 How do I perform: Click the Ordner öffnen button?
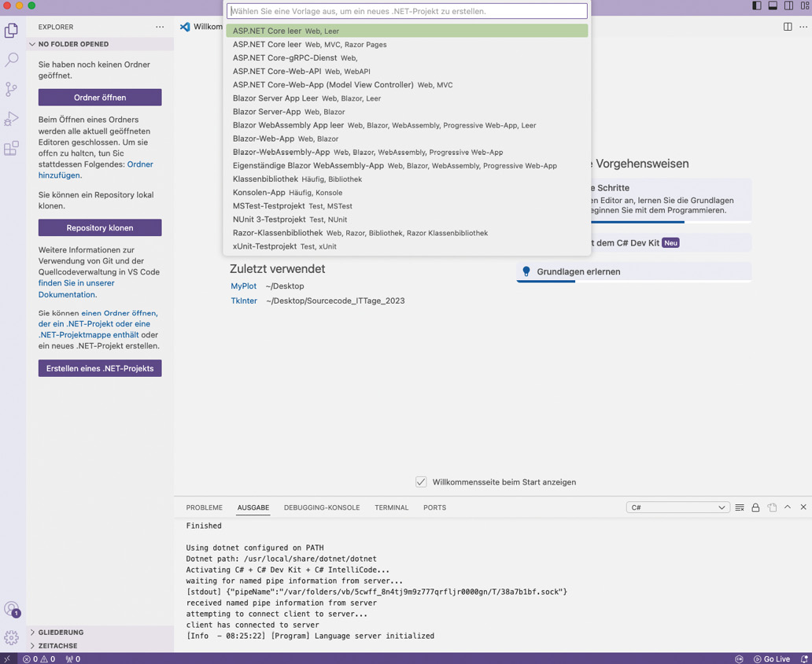pyautogui.click(x=100, y=98)
